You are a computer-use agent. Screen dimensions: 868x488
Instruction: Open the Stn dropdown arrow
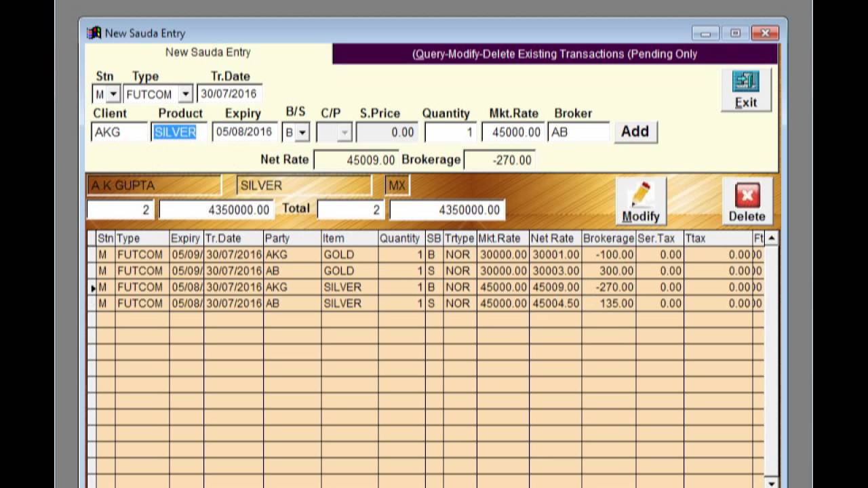coord(113,94)
